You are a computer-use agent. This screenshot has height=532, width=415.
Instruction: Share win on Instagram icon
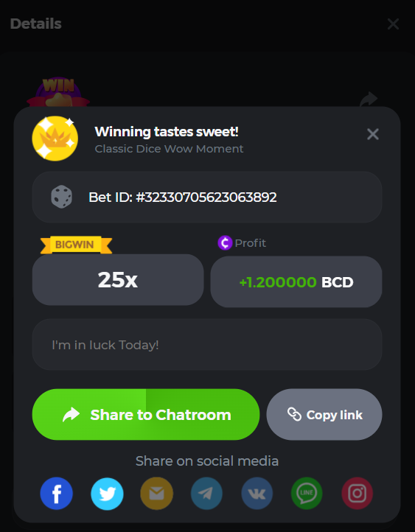click(357, 494)
